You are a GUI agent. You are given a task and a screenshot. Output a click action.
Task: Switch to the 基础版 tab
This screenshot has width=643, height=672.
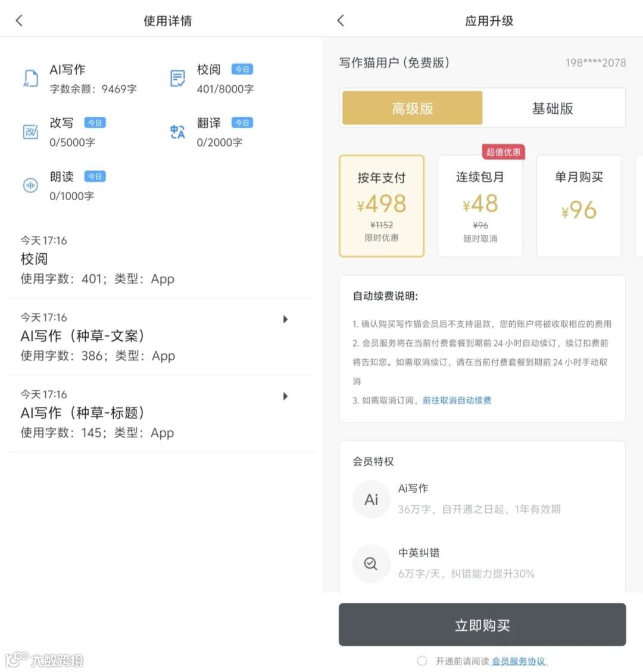(553, 108)
